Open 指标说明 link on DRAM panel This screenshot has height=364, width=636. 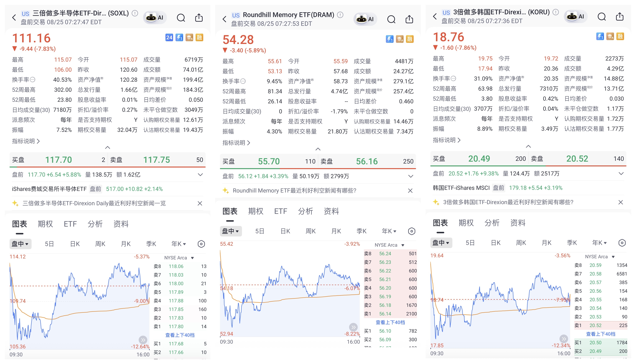point(236,143)
